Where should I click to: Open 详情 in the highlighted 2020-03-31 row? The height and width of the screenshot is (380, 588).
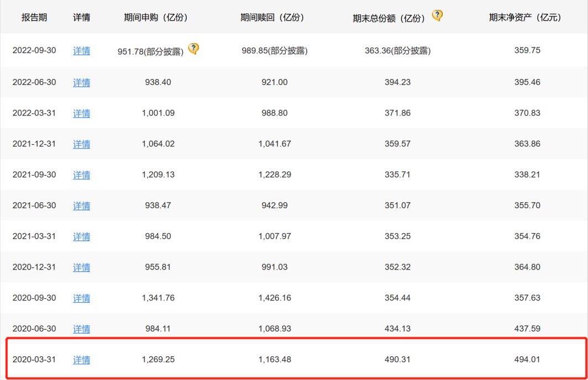coord(81,360)
